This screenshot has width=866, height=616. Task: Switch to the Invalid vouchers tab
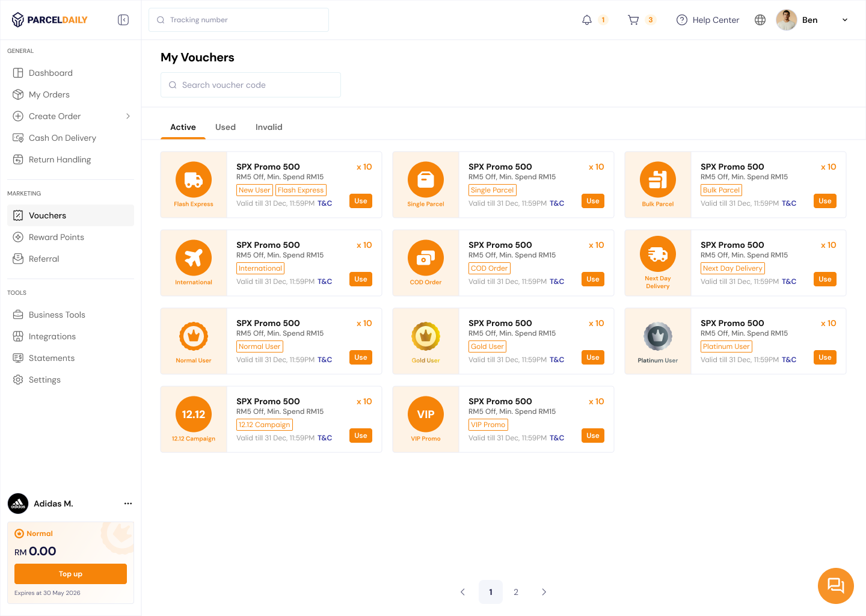tap(269, 127)
